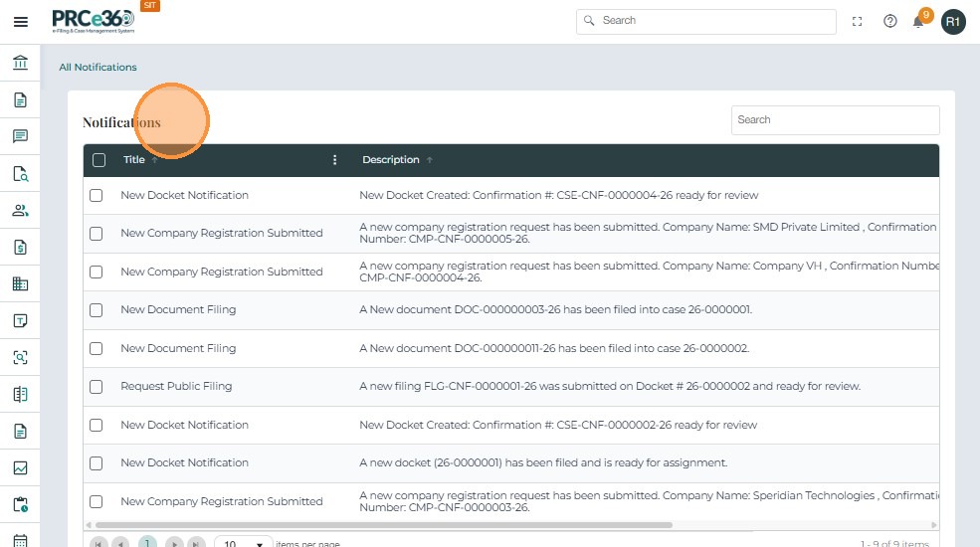Check the select-all checkbox in table header
This screenshot has height=547, width=980.
98,160
